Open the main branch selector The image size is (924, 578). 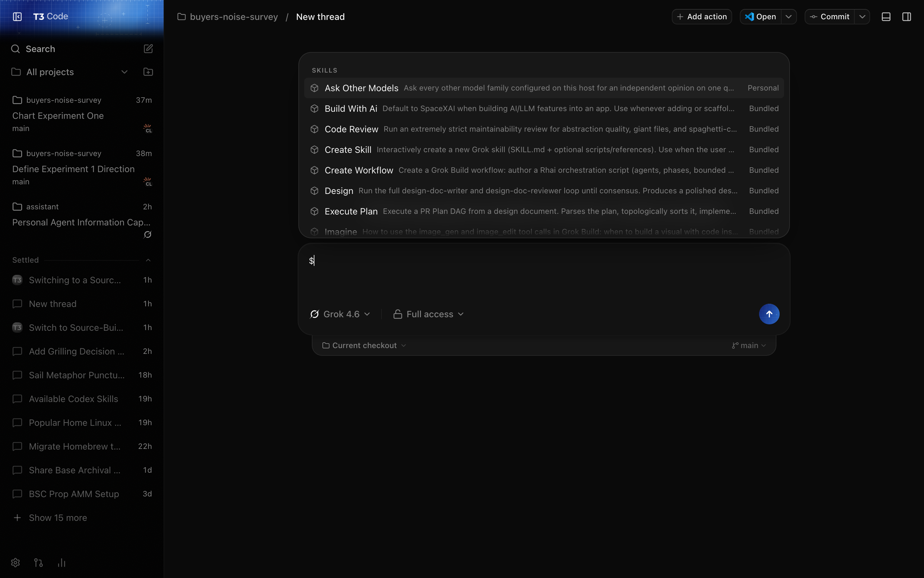click(x=749, y=346)
